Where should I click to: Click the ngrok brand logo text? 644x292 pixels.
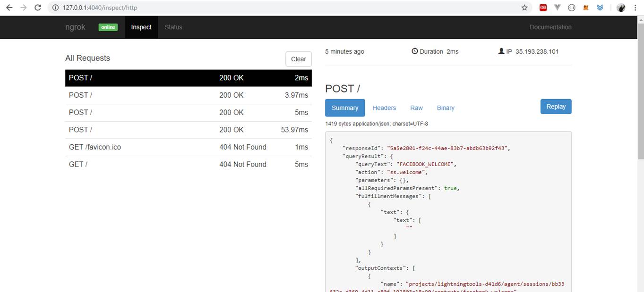coord(75,27)
